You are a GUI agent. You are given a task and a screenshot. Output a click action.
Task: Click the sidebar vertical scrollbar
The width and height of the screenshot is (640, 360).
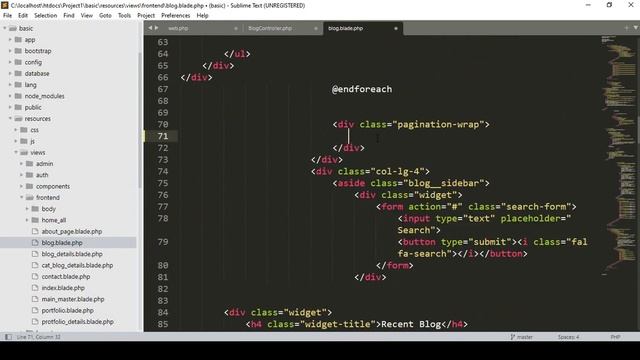click(140, 120)
